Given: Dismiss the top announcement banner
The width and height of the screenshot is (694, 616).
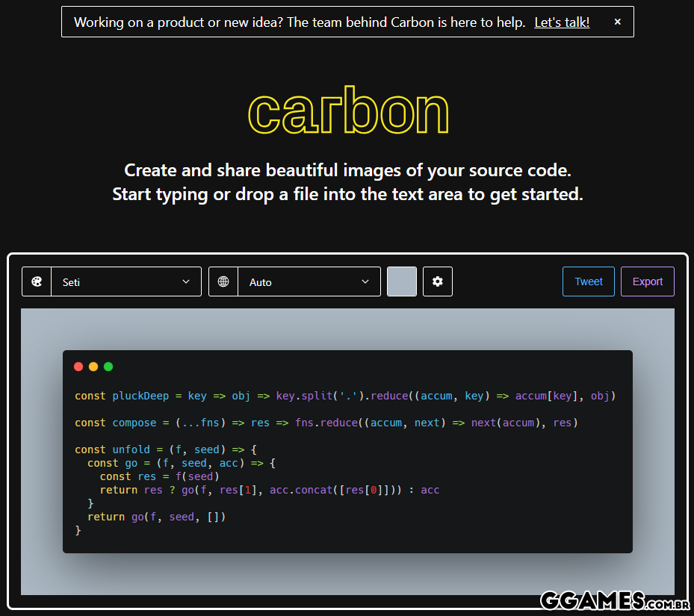Looking at the screenshot, I should [617, 22].
